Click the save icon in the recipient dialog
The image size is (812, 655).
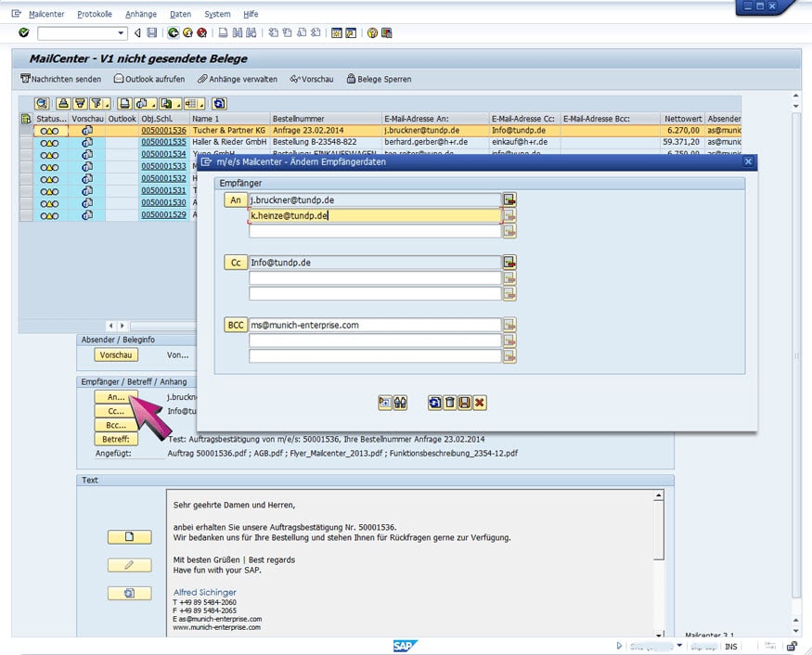pos(464,403)
